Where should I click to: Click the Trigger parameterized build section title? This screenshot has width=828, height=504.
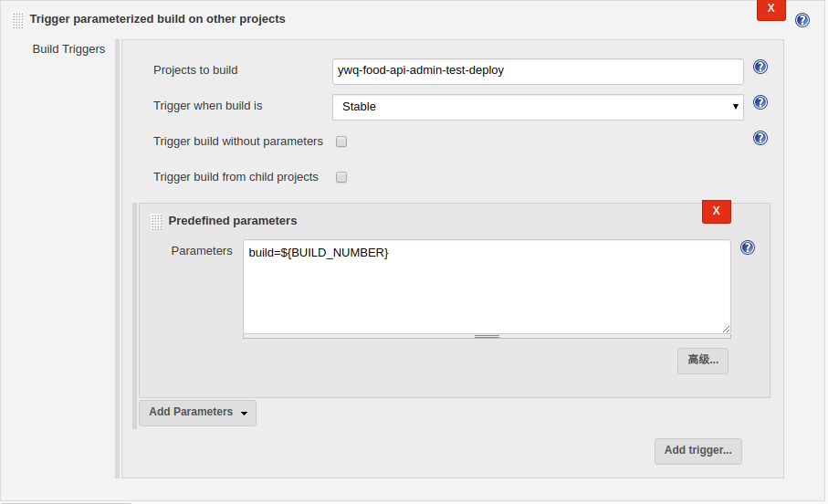pyautogui.click(x=157, y=19)
